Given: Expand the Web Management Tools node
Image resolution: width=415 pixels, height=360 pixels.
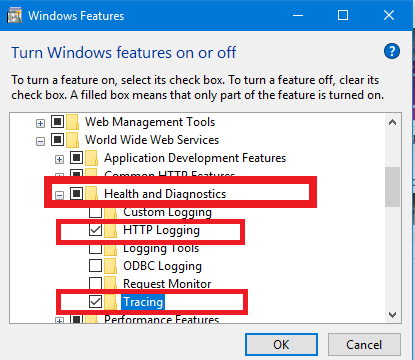Looking at the screenshot, I should click(x=40, y=123).
